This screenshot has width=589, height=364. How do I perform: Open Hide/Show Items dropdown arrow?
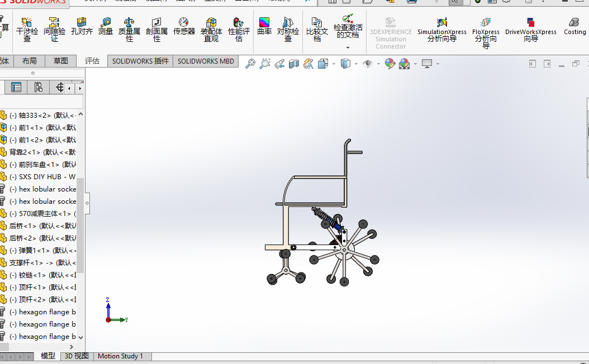click(378, 64)
